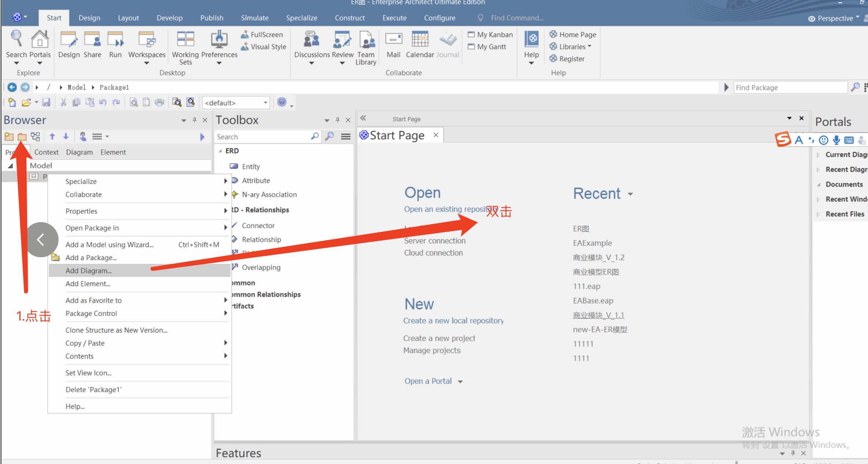Open Properties submenu in context menu
The height and width of the screenshot is (464, 868).
coord(139,211)
